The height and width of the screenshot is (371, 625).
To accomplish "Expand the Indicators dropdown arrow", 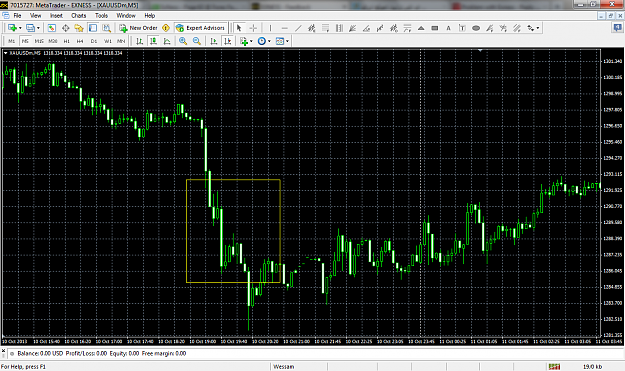I will (x=251, y=41).
